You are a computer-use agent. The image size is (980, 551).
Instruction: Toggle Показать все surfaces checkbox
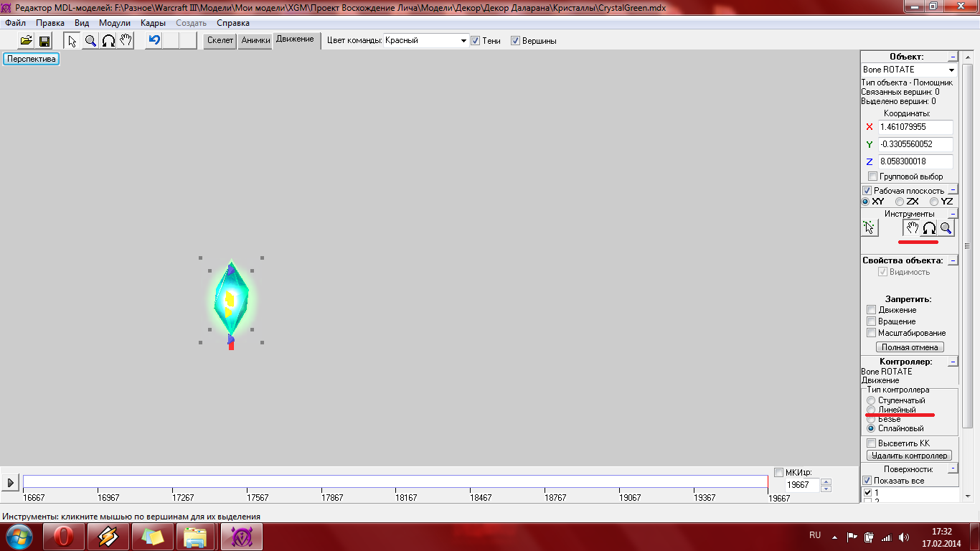(867, 481)
